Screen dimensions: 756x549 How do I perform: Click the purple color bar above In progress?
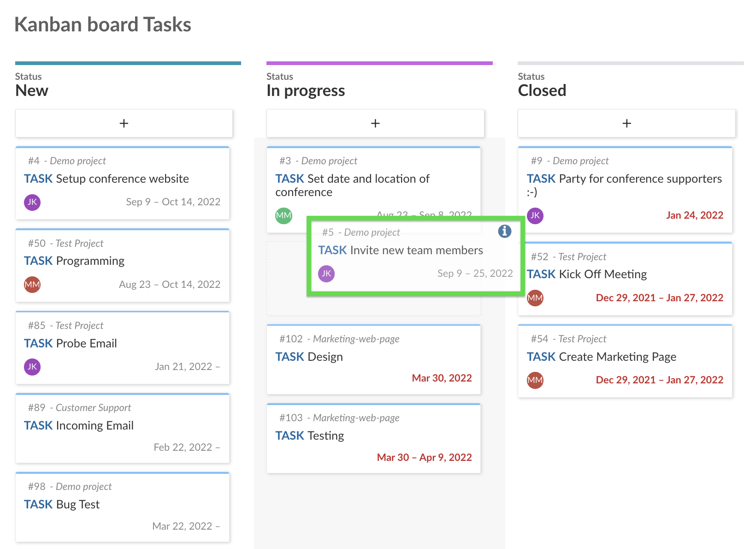pos(379,63)
